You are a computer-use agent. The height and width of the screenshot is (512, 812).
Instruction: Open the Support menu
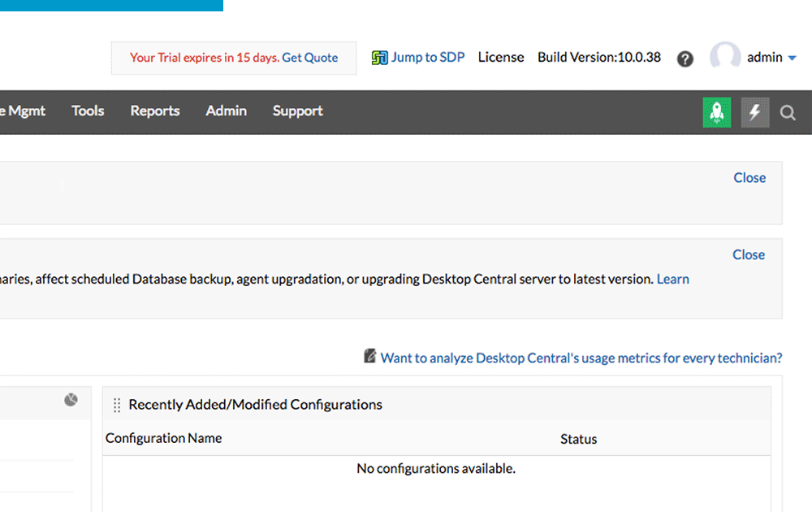point(297,111)
